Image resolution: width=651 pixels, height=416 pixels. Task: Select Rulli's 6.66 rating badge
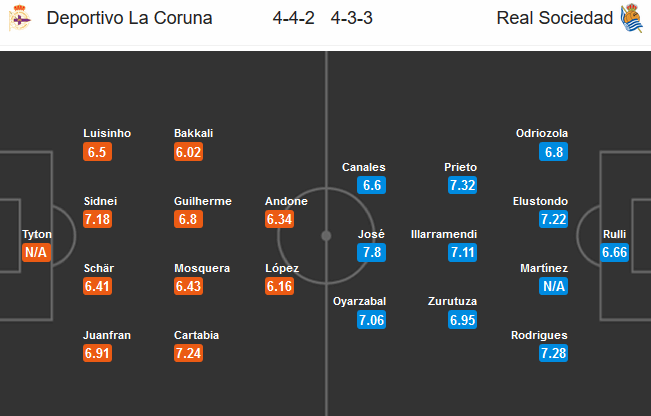(x=614, y=253)
